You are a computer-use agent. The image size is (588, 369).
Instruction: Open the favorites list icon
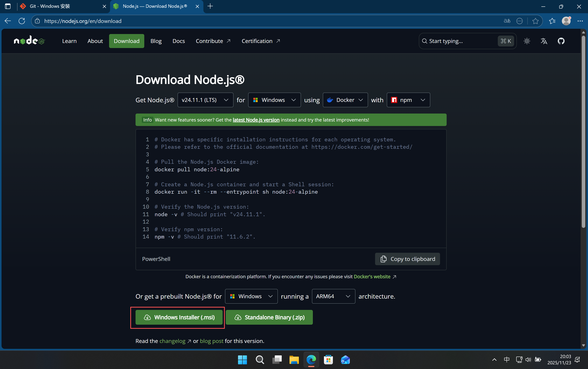[552, 21]
